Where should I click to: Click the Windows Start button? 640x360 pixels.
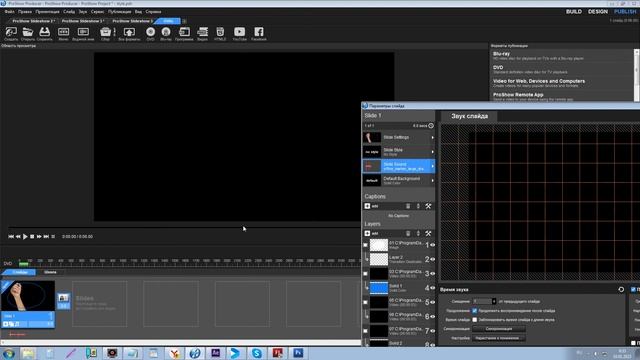coord(8,353)
